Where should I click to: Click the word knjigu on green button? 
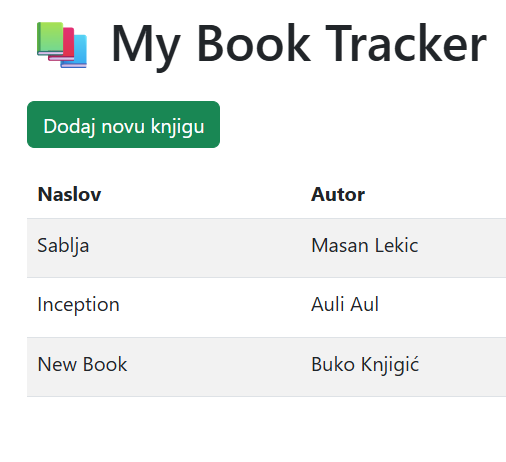coord(177,127)
